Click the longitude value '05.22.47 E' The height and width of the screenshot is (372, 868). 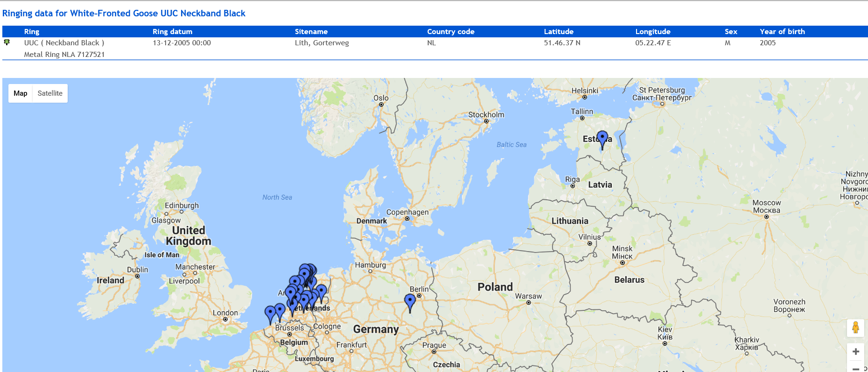(653, 43)
